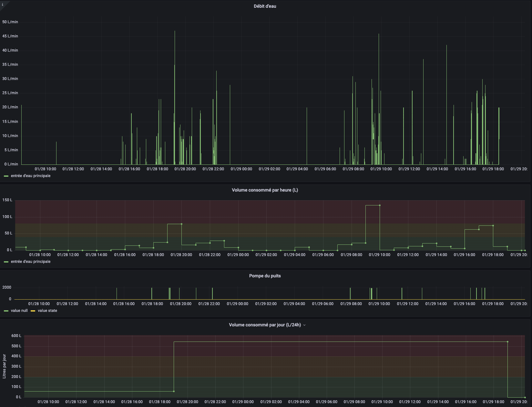Toggle entrée d'eau principale series in hourly volume legend

(31, 262)
